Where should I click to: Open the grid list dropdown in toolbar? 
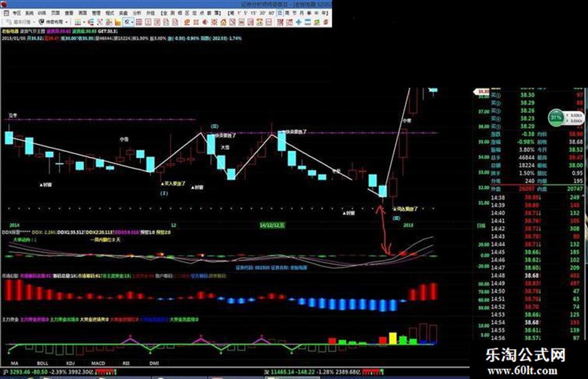pyautogui.click(x=85, y=22)
